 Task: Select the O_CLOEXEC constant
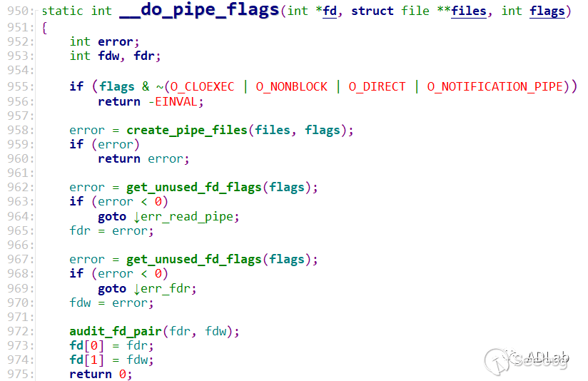[202, 86]
